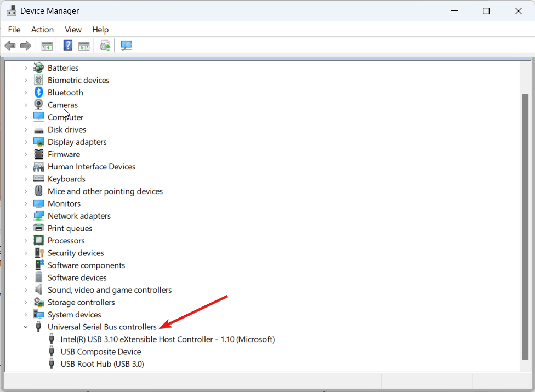The image size is (535, 392).
Task: Select the Processors label
Action: tap(66, 241)
